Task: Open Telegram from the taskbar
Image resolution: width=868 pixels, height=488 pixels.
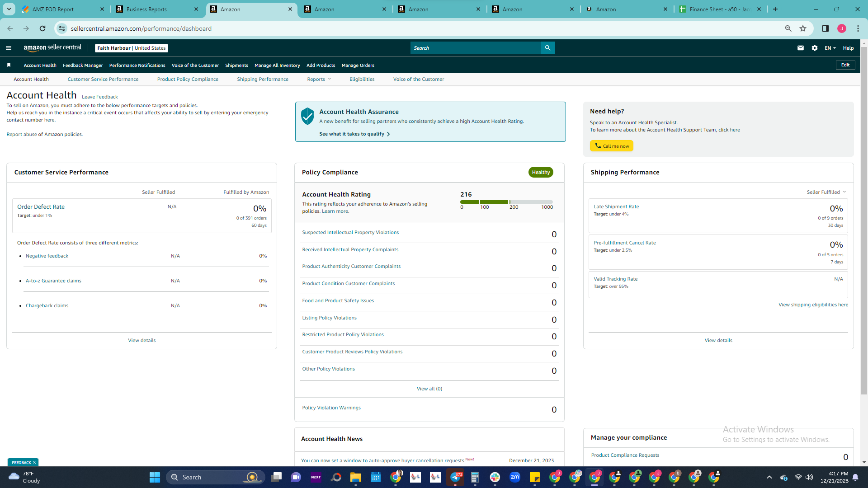Action: pyautogui.click(x=455, y=477)
